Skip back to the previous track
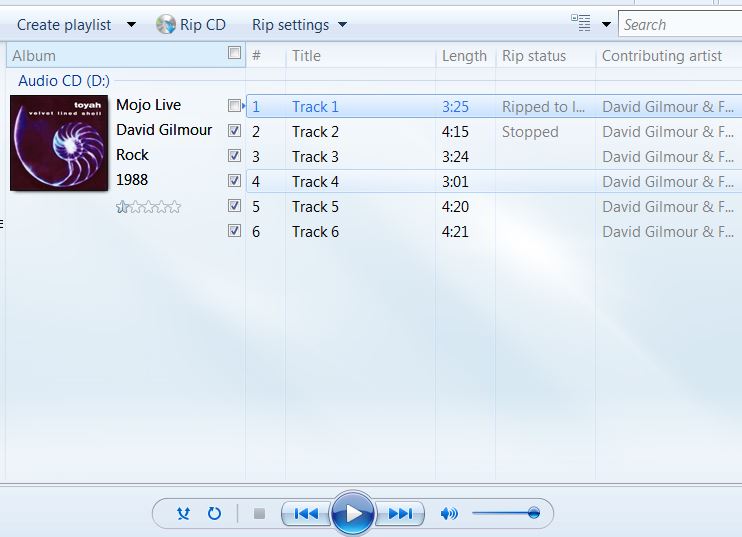This screenshot has height=537, width=742. [x=306, y=513]
